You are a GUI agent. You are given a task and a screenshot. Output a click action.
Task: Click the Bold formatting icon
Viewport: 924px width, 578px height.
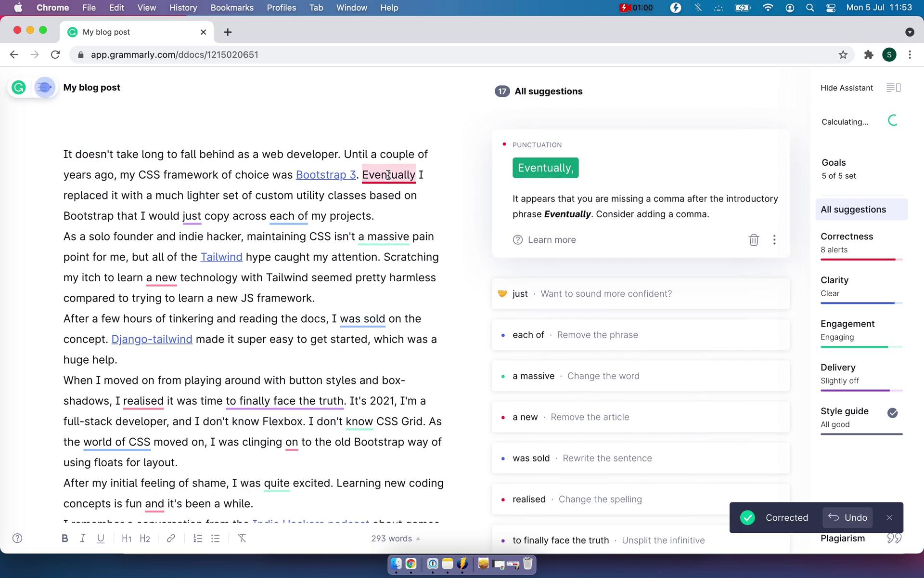click(64, 538)
